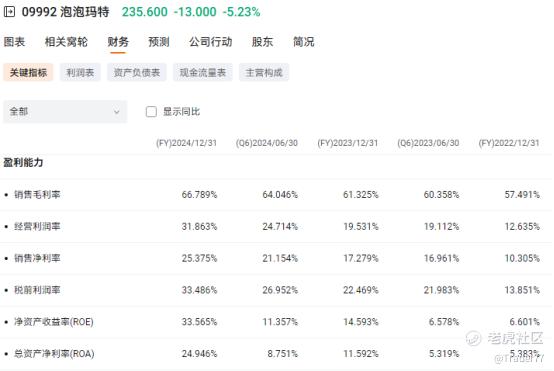Enable the 显示同比 checkbox
Screen dimensions: 554x371
[x=151, y=112]
